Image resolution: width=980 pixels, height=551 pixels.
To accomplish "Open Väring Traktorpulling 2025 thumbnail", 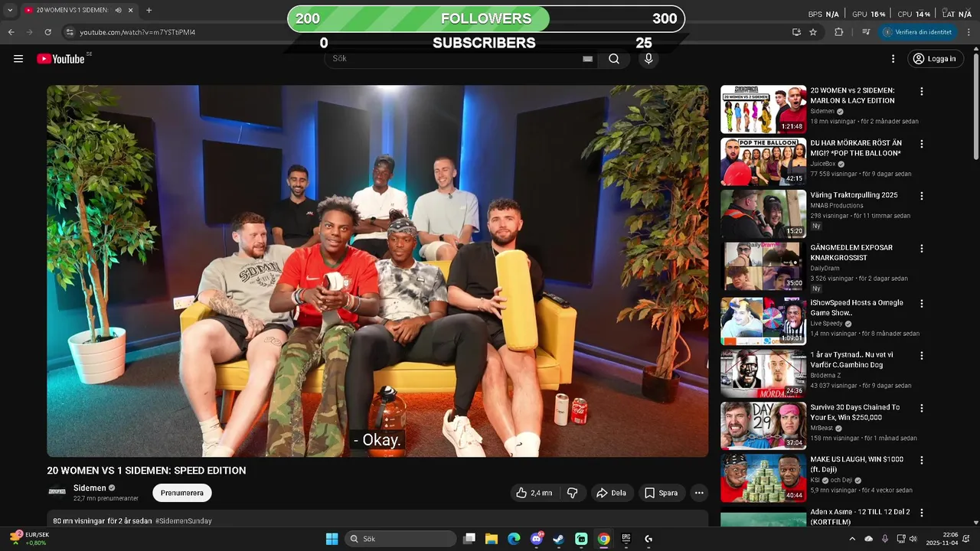I will pos(763,214).
